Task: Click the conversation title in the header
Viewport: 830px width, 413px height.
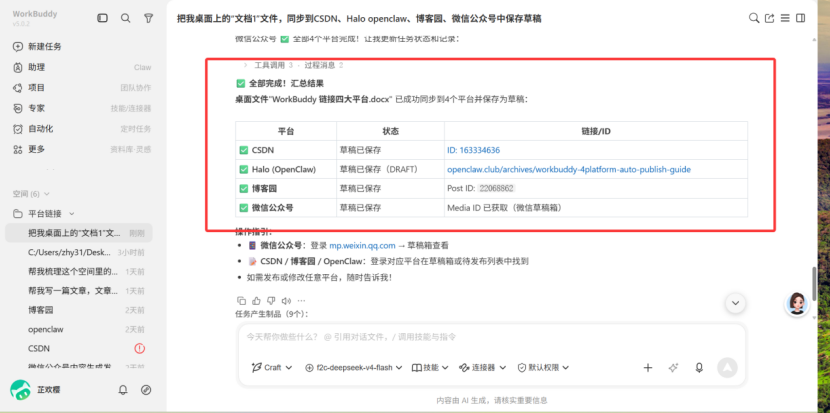Action: click(359, 19)
